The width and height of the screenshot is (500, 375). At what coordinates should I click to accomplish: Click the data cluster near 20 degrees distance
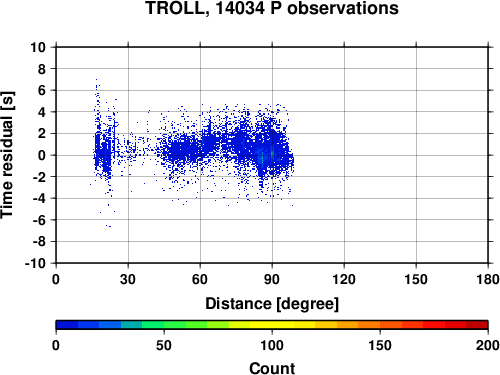[102, 152]
